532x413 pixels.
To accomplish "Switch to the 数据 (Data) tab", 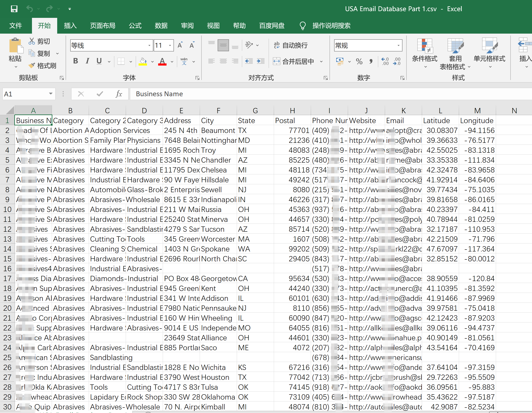I will (161, 26).
